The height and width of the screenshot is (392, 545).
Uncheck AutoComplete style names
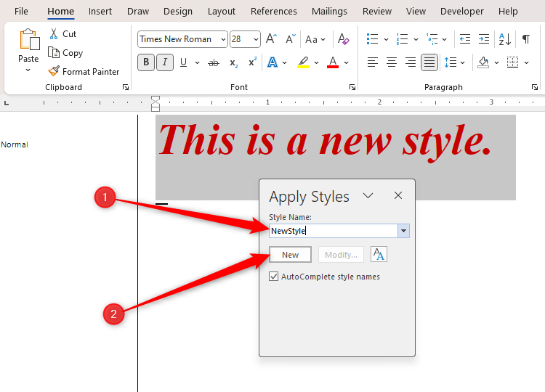[274, 277]
